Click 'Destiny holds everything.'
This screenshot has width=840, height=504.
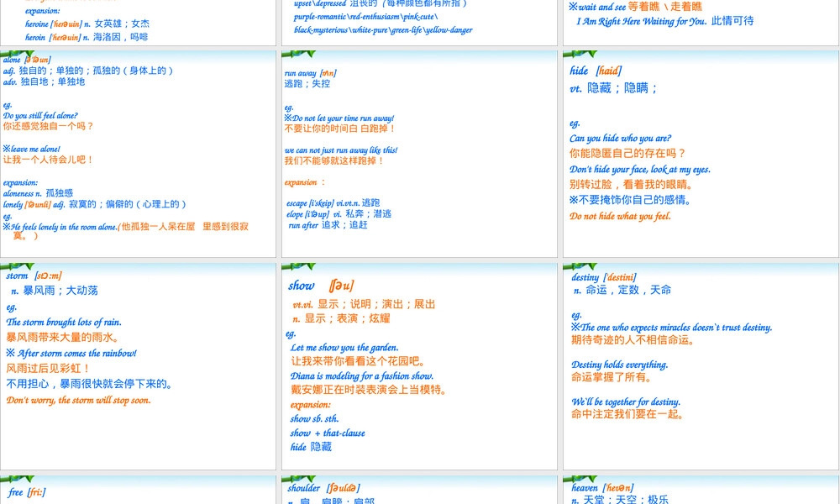(x=620, y=365)
